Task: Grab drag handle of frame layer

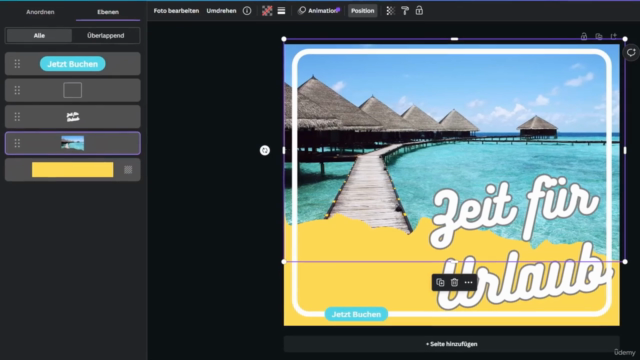Action: [17, 90]
